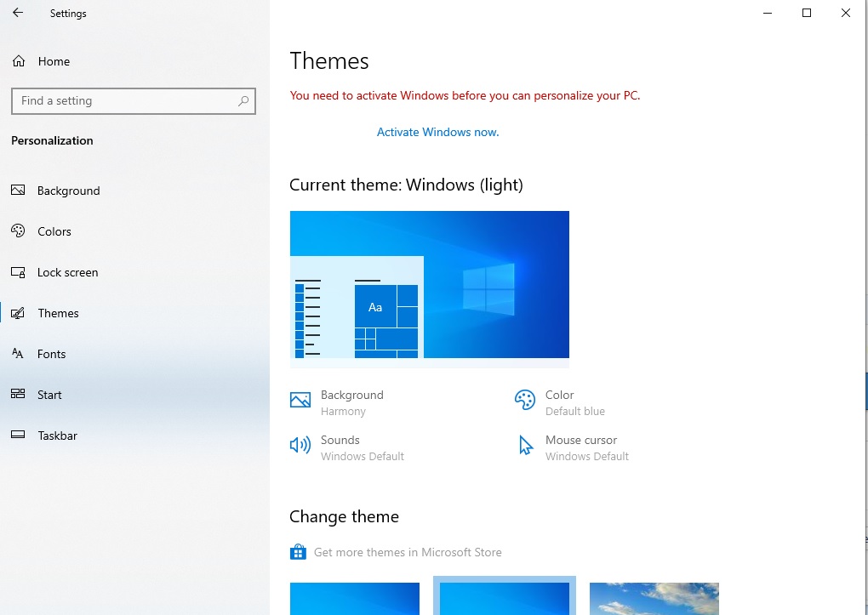
Task: Open Start personalization settings
Action: click(134, 395)
